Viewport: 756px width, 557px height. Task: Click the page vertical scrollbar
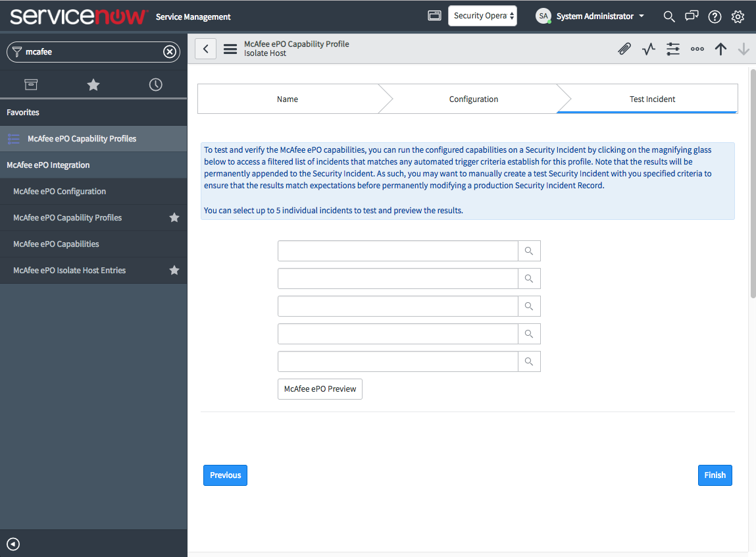753,183
